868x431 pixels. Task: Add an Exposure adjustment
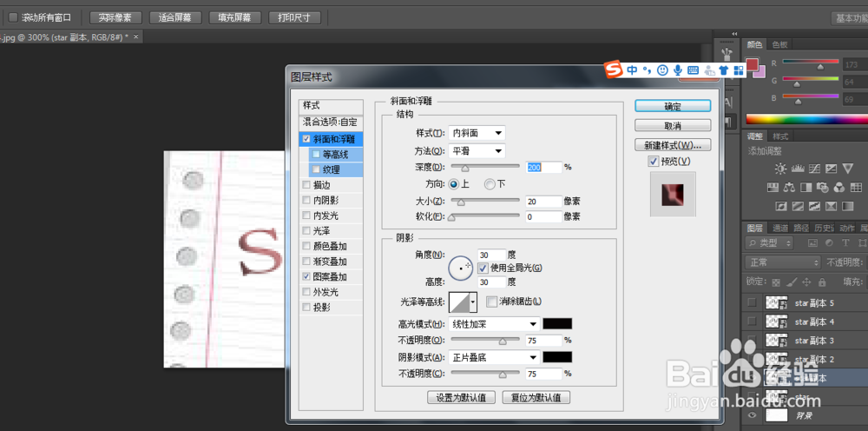(831, 169)
